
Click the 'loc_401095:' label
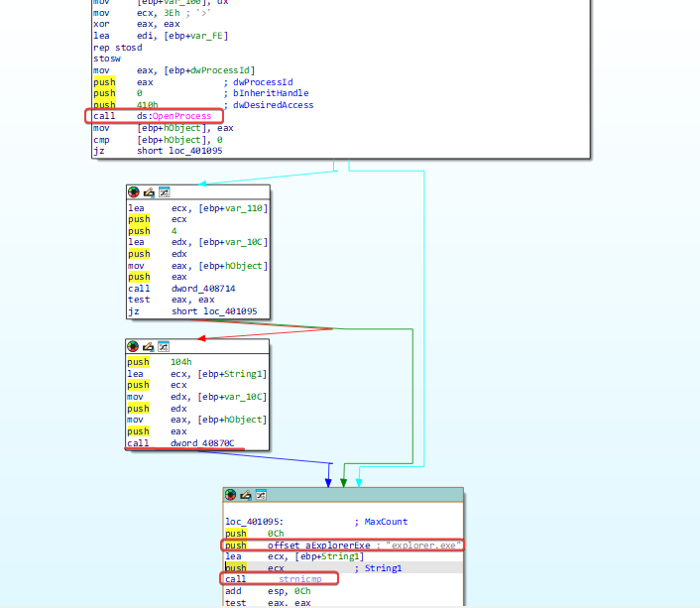(x=255, y=522)
